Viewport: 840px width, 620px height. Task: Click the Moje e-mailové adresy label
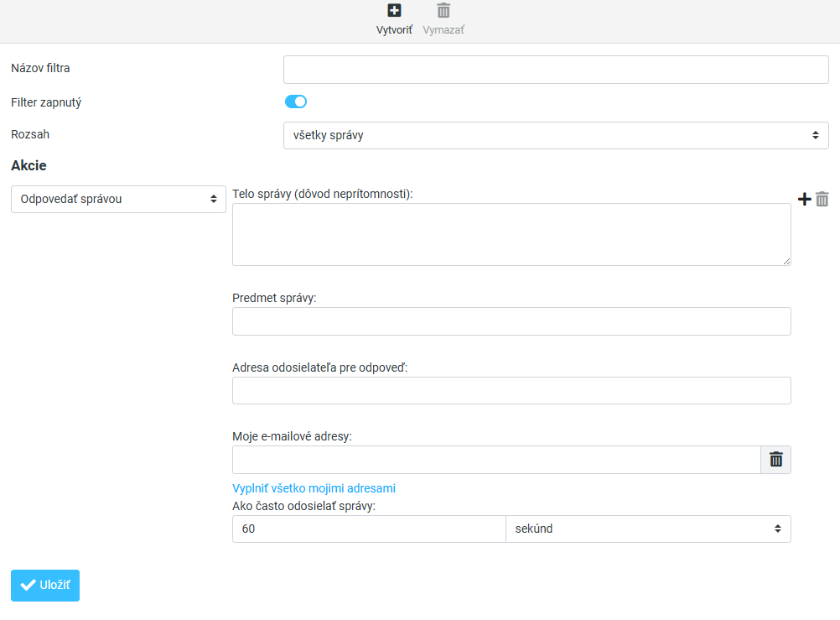292,436
